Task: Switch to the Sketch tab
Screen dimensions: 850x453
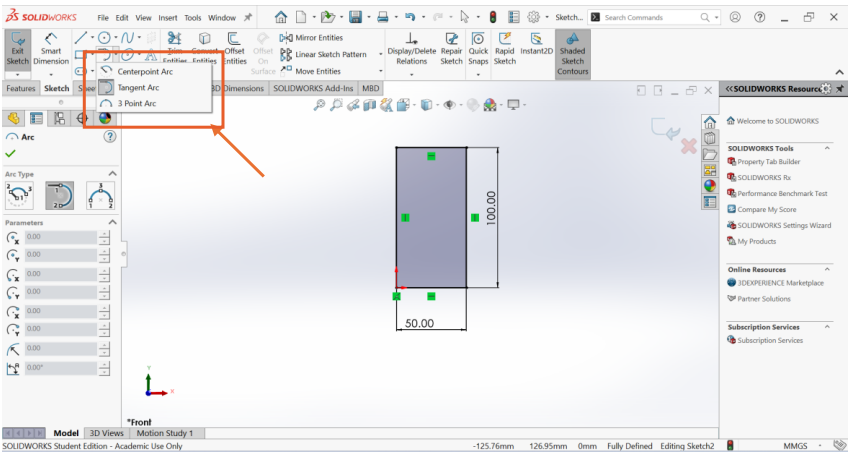Action: (56, 88)
